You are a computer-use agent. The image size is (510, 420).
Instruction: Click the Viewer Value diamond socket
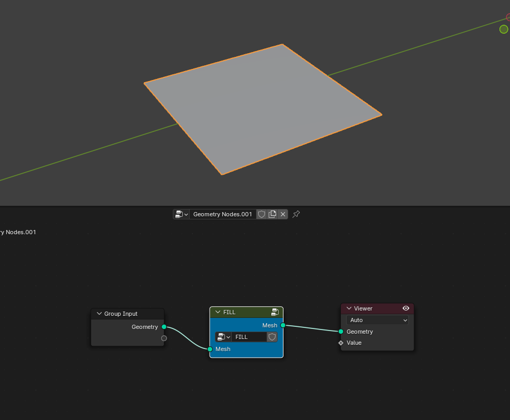[341, 343]
